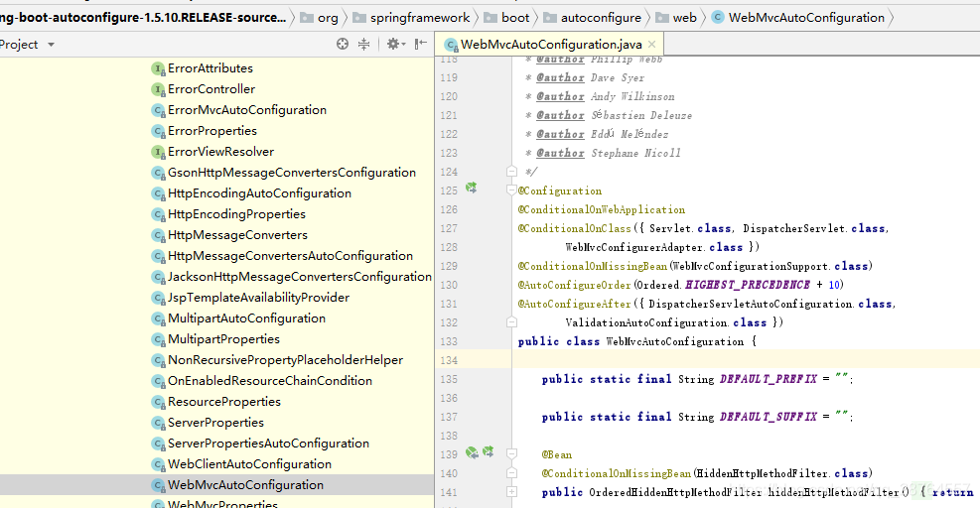This screenshot has height=508, width=980.
Task: Select MultipartAutoConfiguration class
Action: coord(246,318)
